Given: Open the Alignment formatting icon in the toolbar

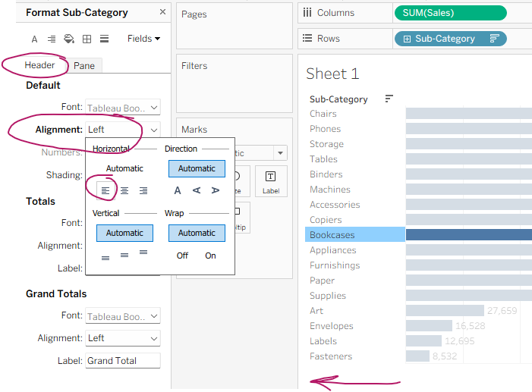Looking at the screenshot, I should click(x=52, y=39).
